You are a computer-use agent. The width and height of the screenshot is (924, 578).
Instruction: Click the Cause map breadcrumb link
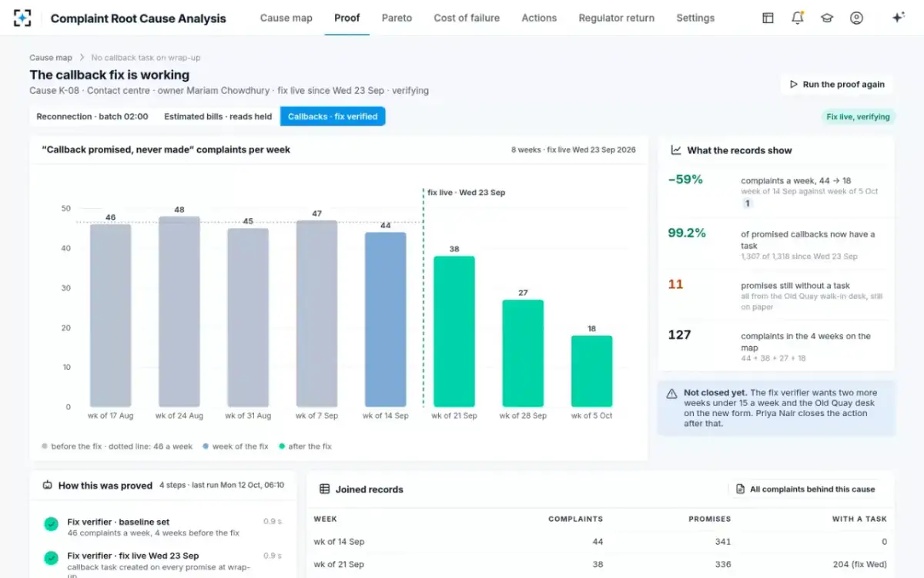click(51, 58)
